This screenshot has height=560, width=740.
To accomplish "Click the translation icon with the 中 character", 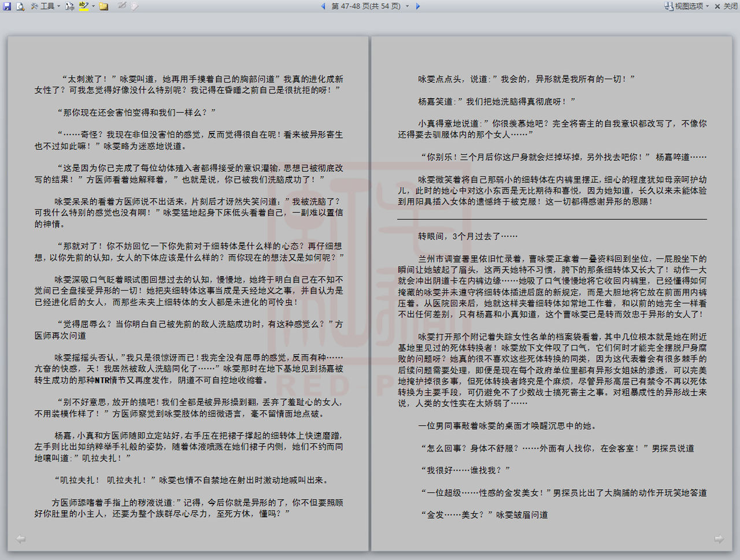I will pos(69,6).
